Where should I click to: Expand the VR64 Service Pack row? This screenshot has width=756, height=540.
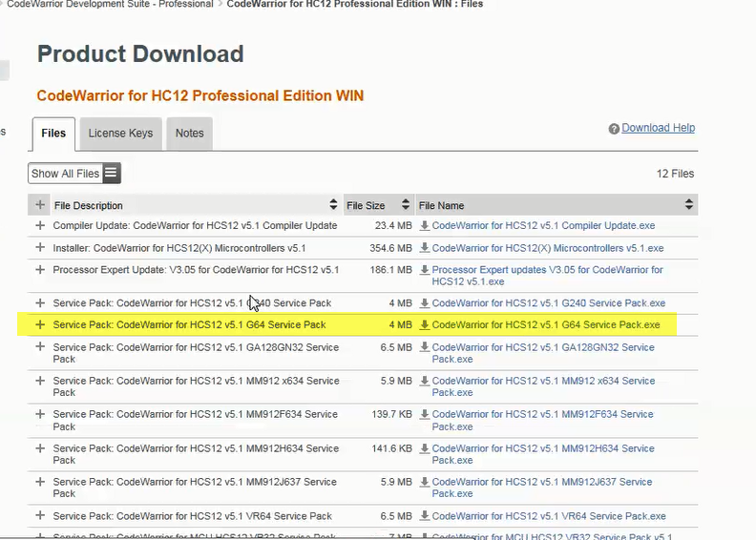click(x=40, y=516)
